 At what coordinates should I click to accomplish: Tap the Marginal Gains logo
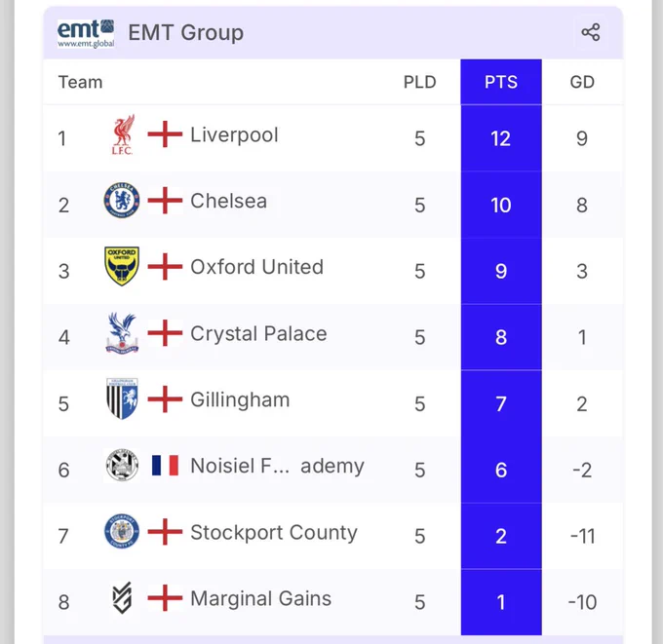click(122, 597)
